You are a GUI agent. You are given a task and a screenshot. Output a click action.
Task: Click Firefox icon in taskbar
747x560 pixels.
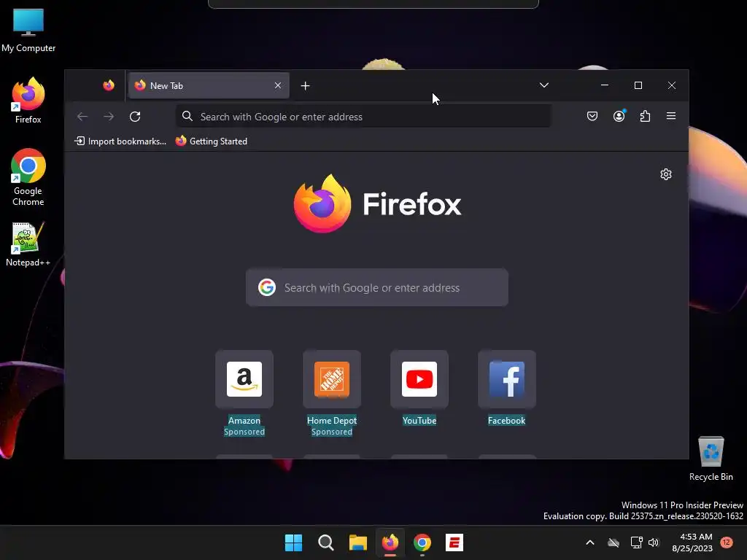(390, 542)
